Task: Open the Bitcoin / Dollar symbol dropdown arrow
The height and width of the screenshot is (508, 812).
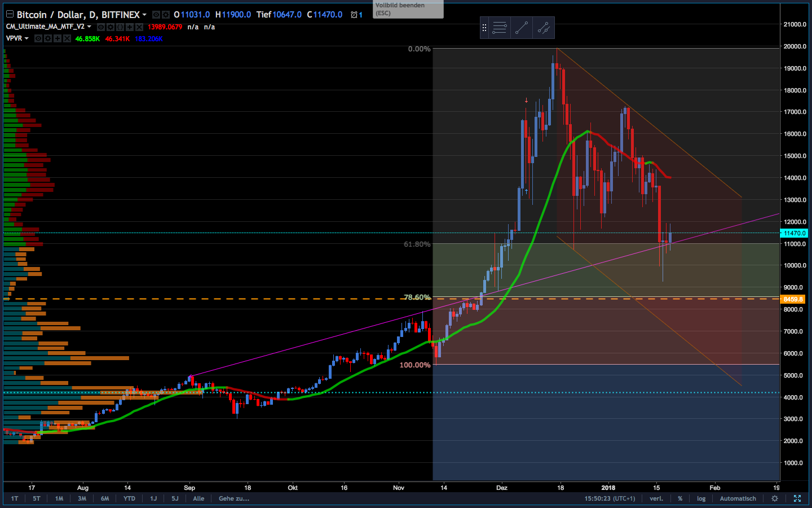Action: [x=144, y=15]
